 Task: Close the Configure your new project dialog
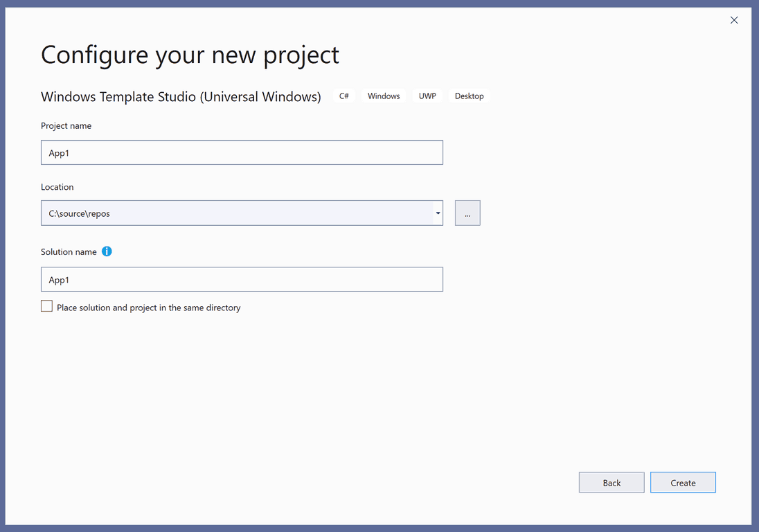(734, 20)
